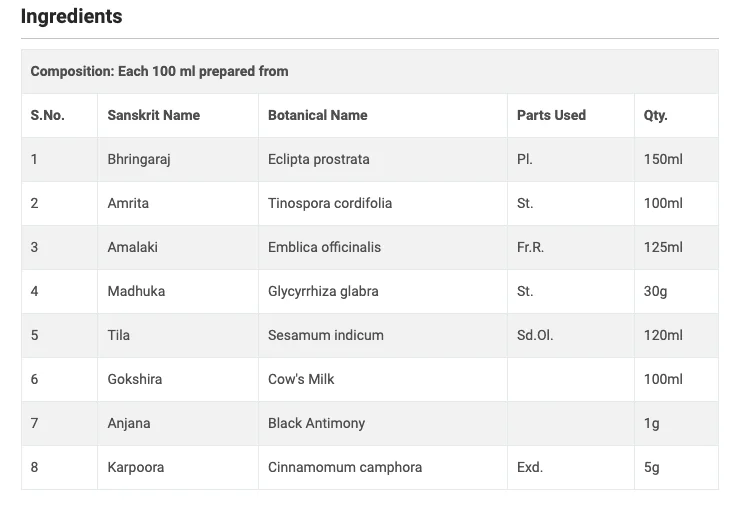Click the Fr.R. parts used cell
740x505 pixels.
530,247
